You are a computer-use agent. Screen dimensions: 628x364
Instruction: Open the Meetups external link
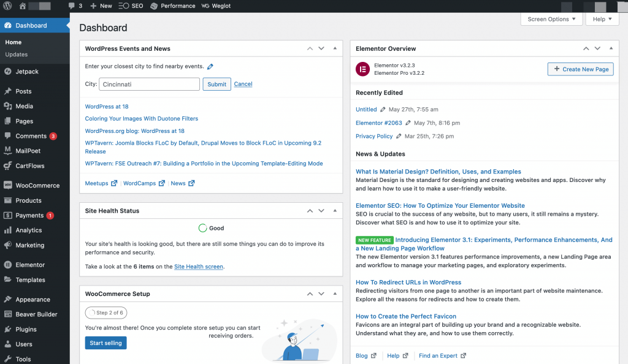click(101, 183)
